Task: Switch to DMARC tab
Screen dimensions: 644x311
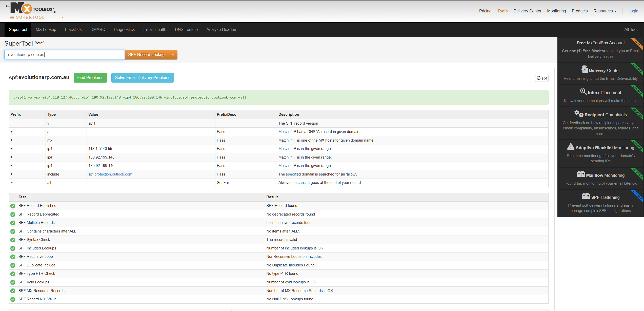Action: (98, 29)
